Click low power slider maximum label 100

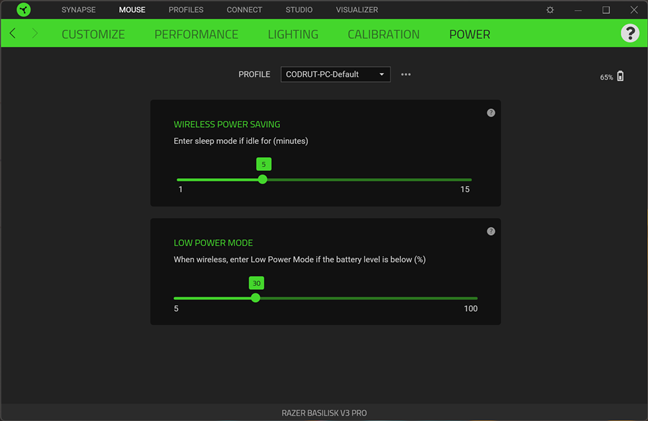[471, 309]
